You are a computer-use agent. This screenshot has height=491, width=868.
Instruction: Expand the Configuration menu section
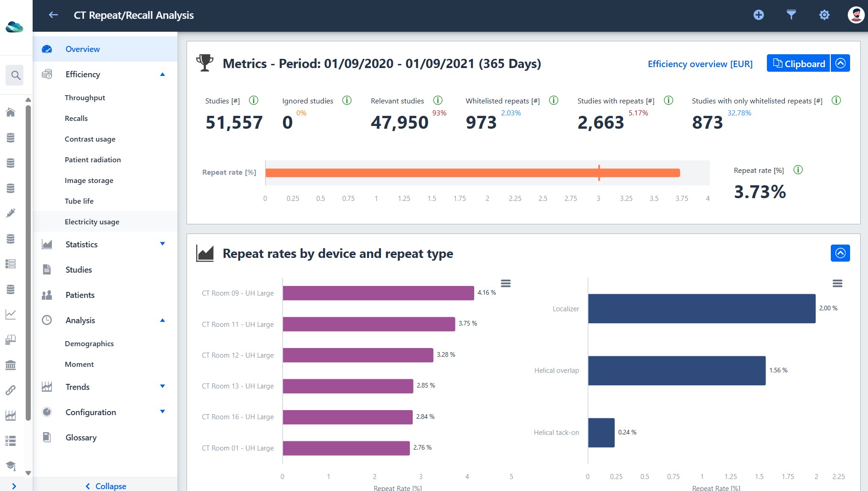162,411
